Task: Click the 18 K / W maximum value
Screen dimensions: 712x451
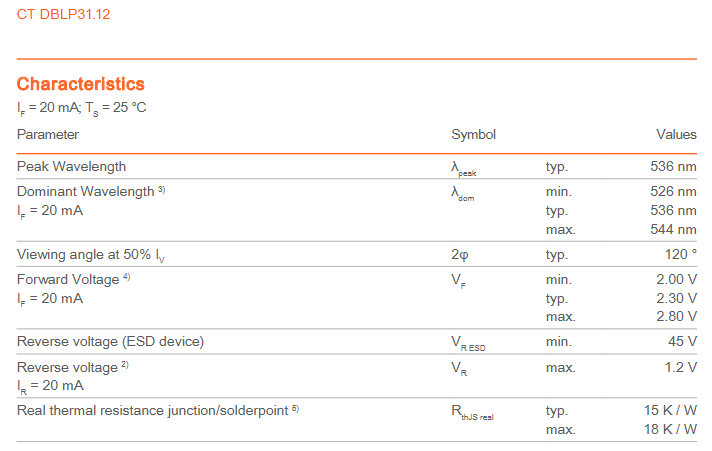Action: point(671,429)
